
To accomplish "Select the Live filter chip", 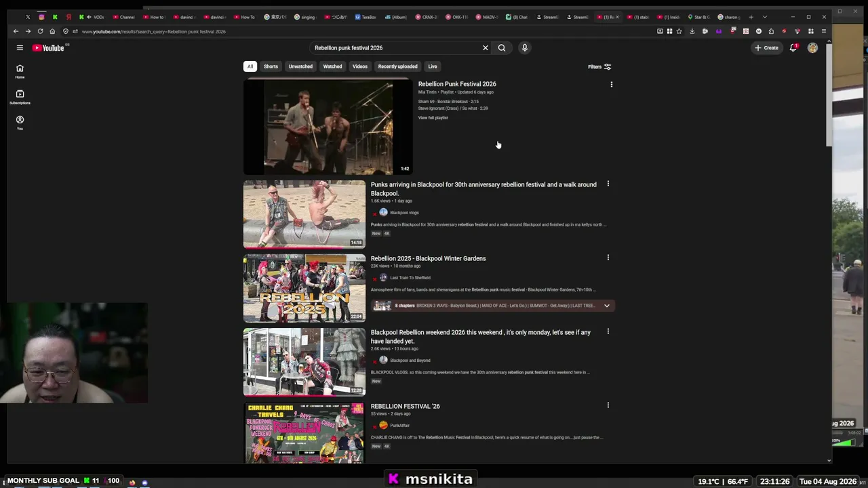I will point(432,66).
